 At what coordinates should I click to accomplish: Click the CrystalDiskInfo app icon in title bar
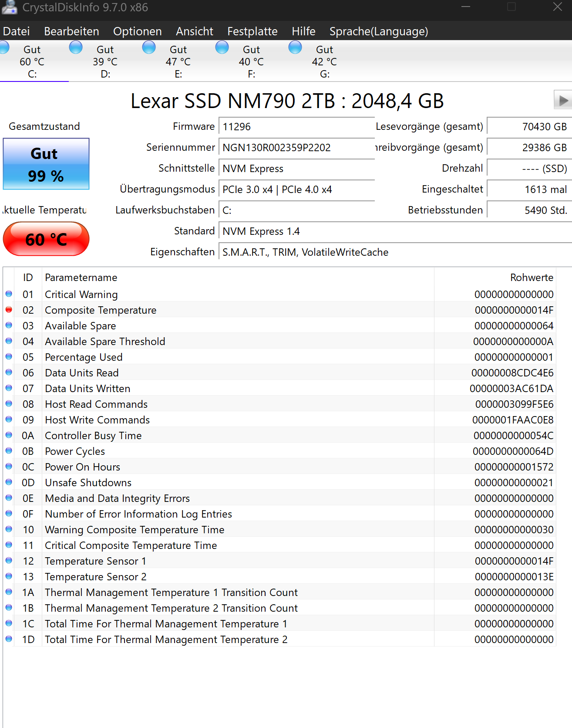(9, 7)
